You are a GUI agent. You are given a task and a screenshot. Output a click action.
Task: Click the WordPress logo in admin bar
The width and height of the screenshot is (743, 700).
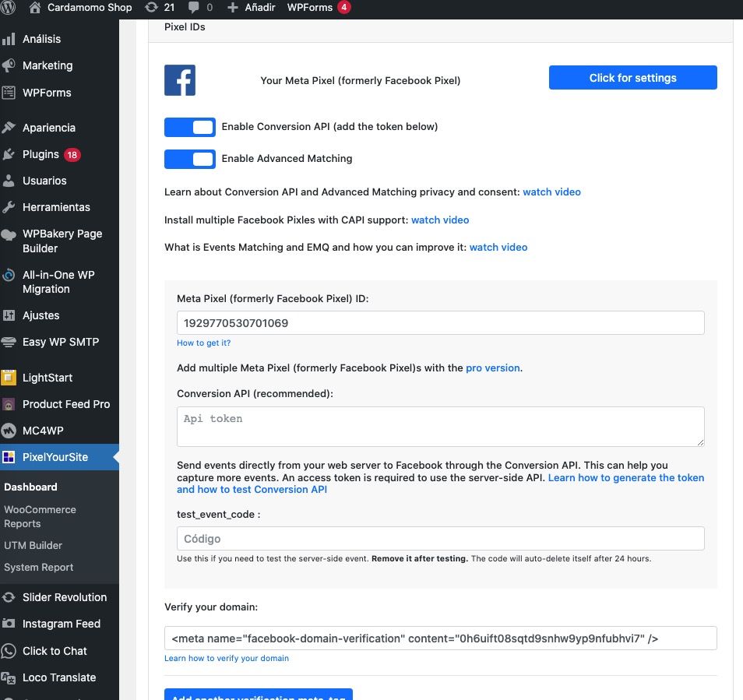(8, 7)
